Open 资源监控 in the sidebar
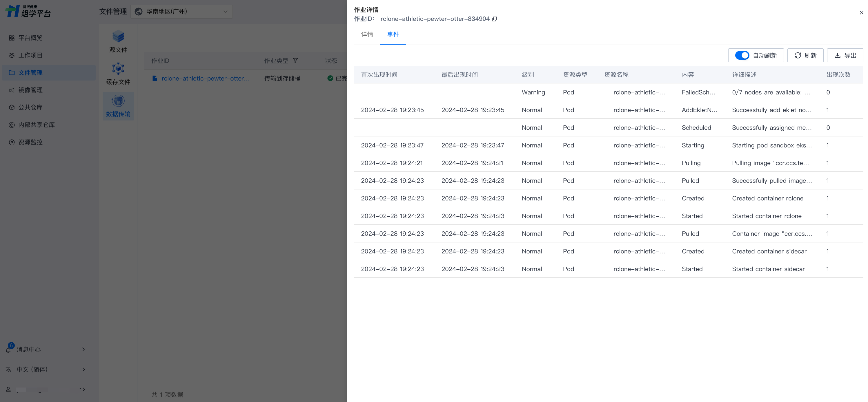Screen dimensions: 868x402 [30, 142]
